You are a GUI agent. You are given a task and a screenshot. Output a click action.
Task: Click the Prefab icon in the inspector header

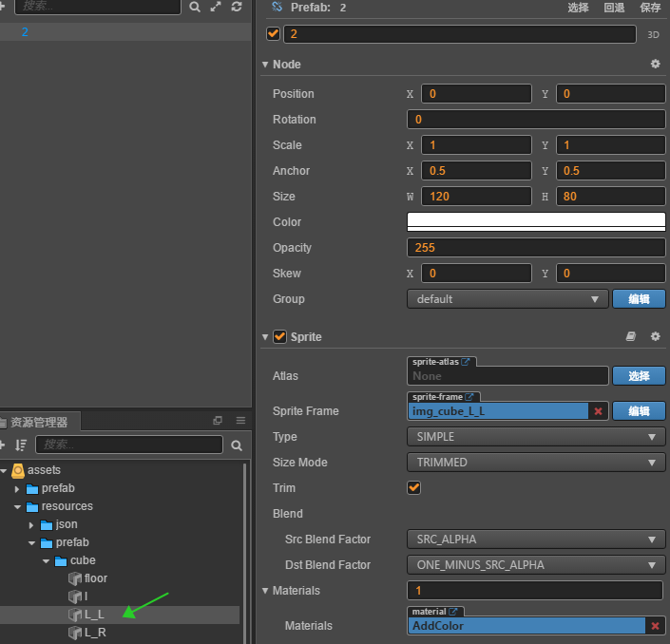pyautogui.click(x=278, y=7)
